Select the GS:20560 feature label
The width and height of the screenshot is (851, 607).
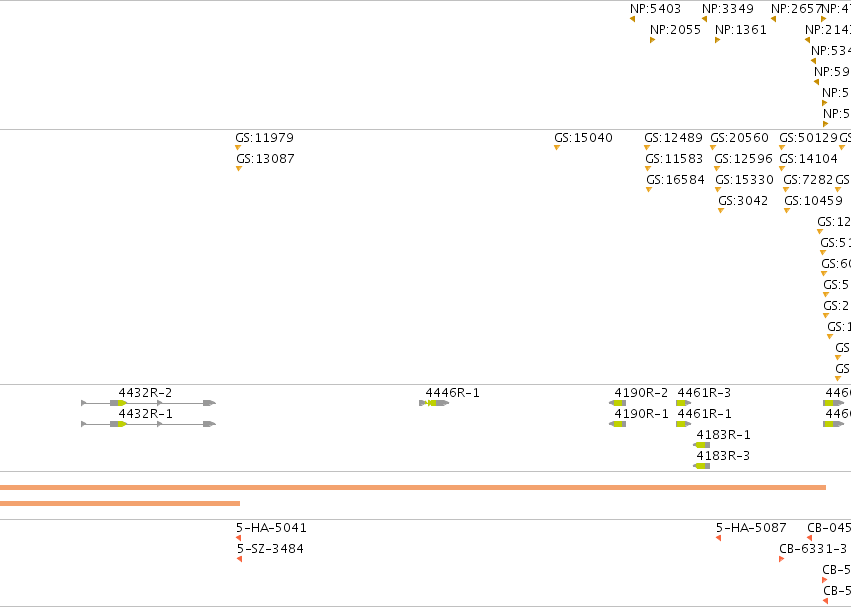point(739,138)
